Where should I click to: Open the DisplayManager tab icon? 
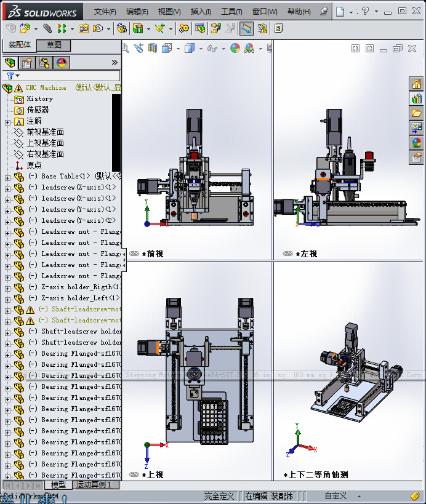(62, 63)
